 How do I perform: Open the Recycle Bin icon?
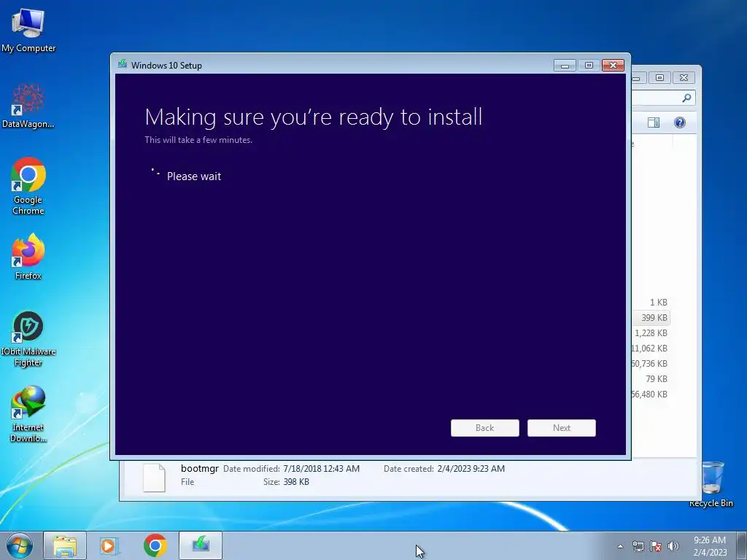click(711, 484)
